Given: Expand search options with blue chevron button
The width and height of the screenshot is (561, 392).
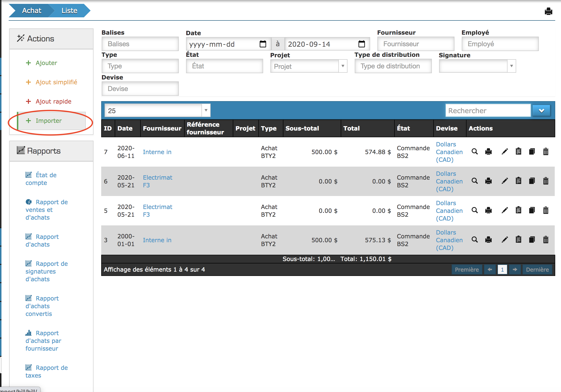Looking at the screenshot, I should [541, 111].
